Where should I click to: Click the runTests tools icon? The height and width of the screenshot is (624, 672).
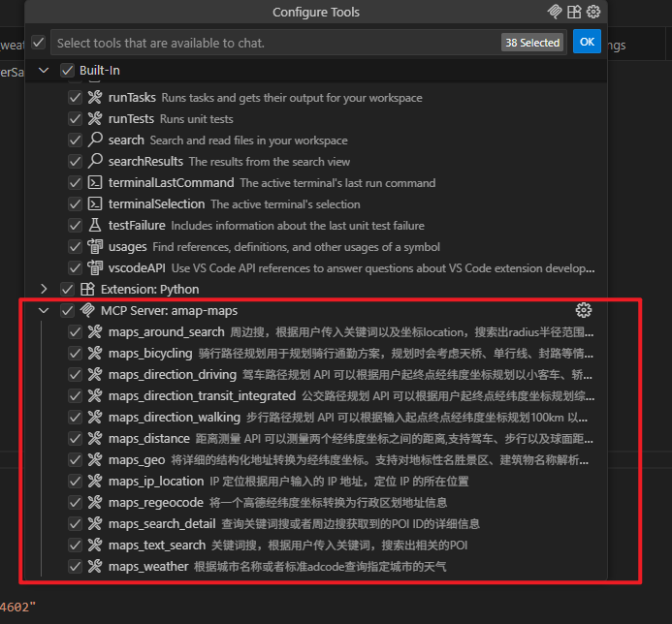pyautogui.click(x=95, y=118)
